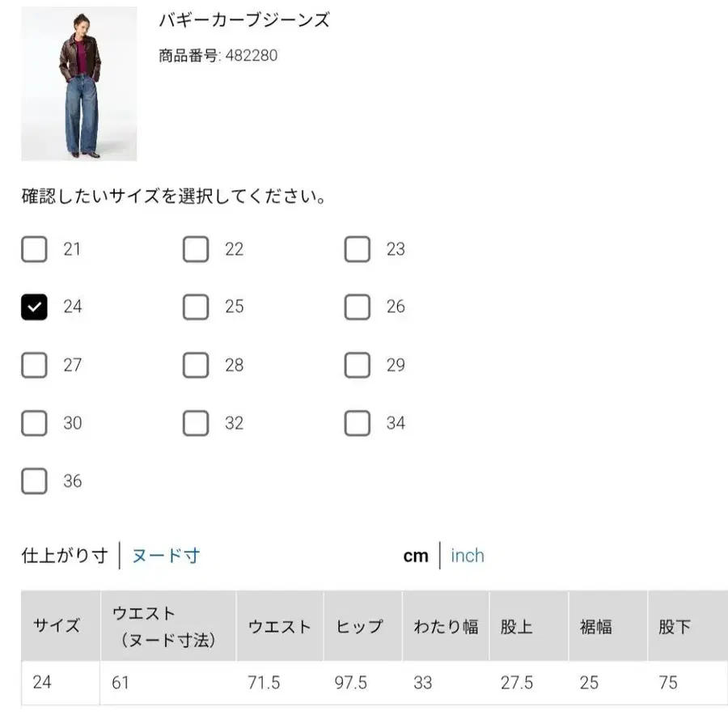
Task: Tick the size 25 checkbox
Action: pyautogui.click(x=196, y=307)
